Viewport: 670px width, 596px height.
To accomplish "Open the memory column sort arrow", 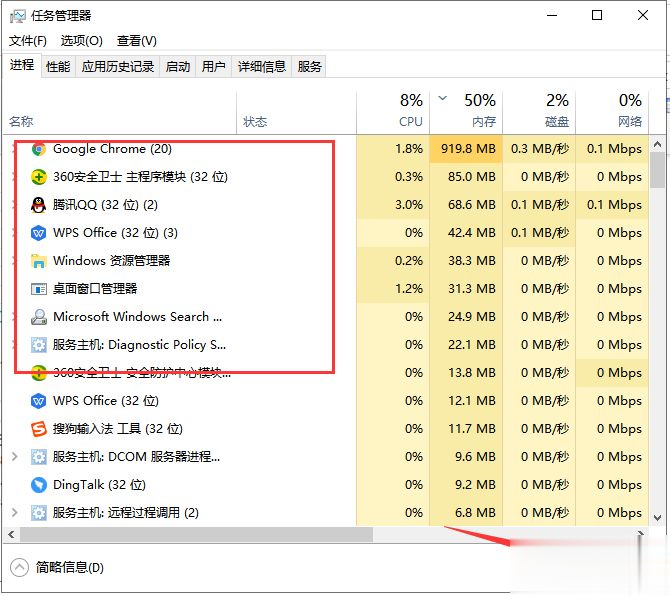I will pos(443,98).
